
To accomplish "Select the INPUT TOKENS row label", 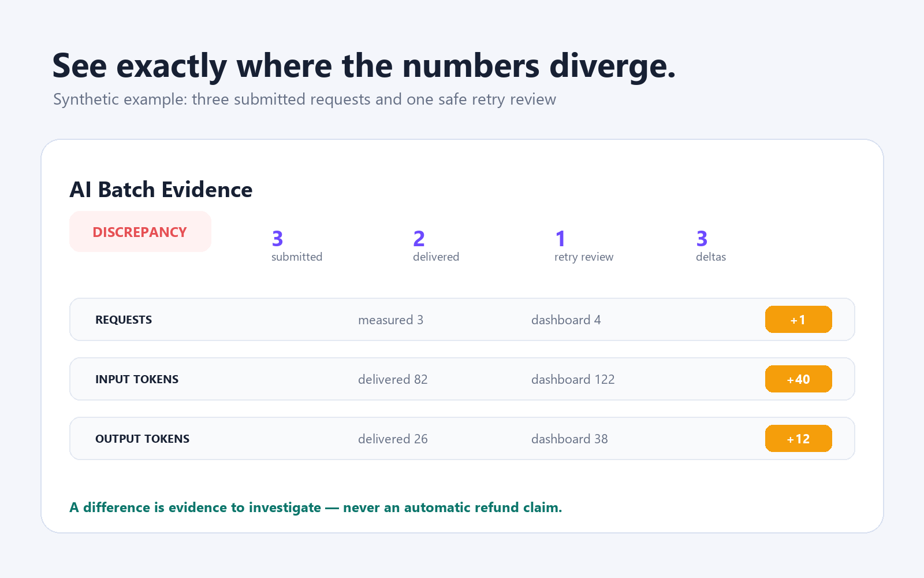I will point(137,379).
